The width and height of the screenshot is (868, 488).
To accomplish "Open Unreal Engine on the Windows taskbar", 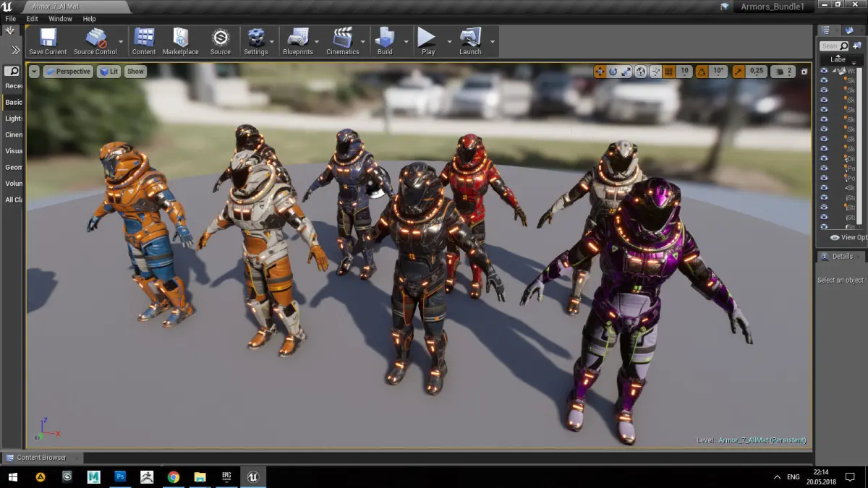I will pos(253,477).
